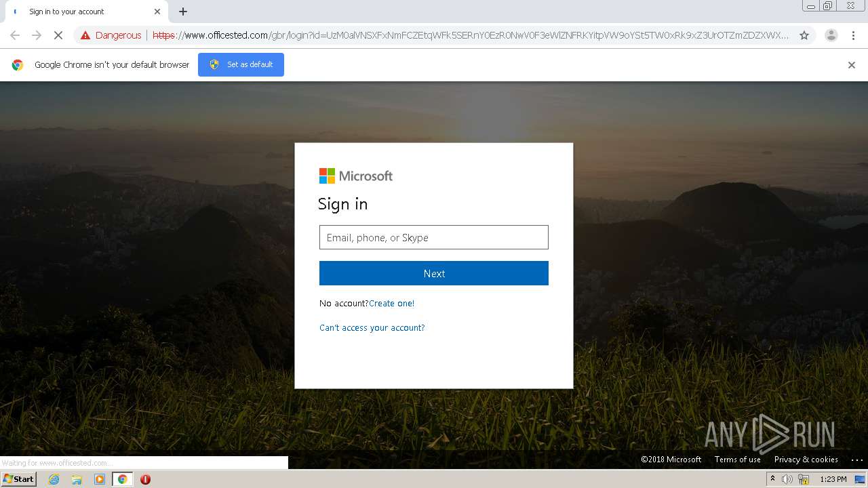This screenshot has height=488, width=868.
Task: Open a new tab with plus button
Action: (183, 12)
